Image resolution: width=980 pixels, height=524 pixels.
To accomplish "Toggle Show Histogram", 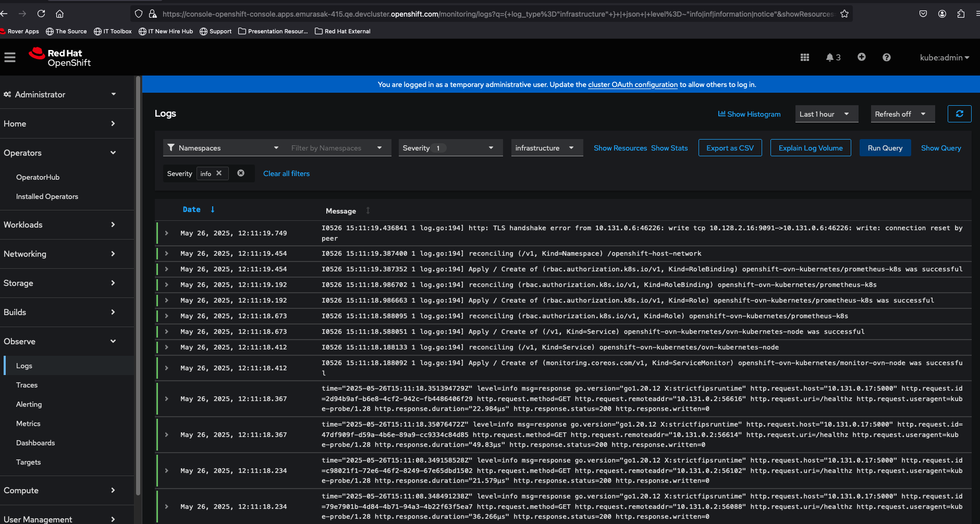I will coord(749,114).
